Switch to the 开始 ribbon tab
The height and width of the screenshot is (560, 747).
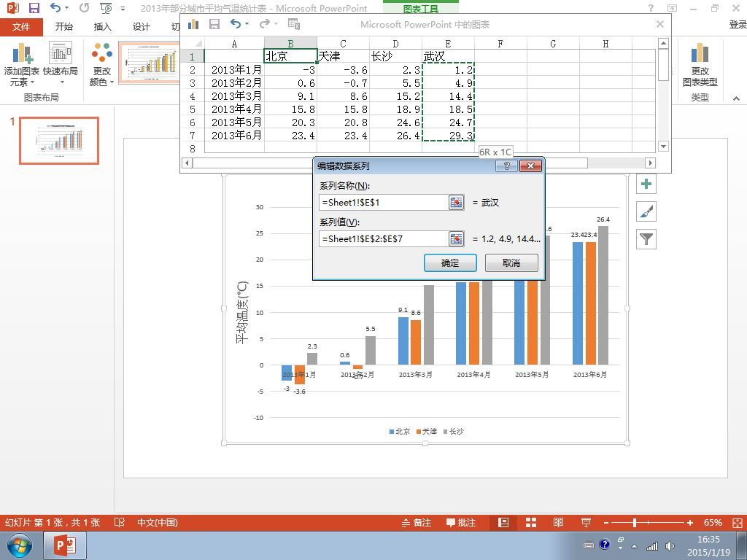64,27
